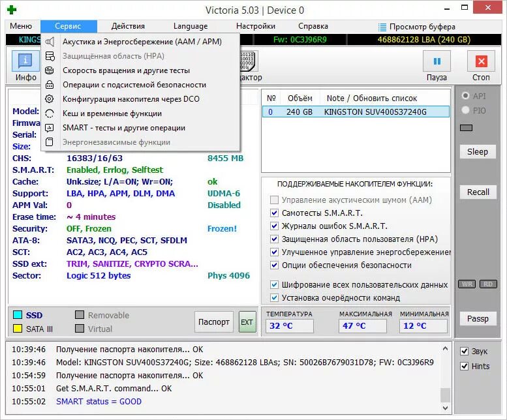Click the non-volatile functions memory card icon

point(50,142)
